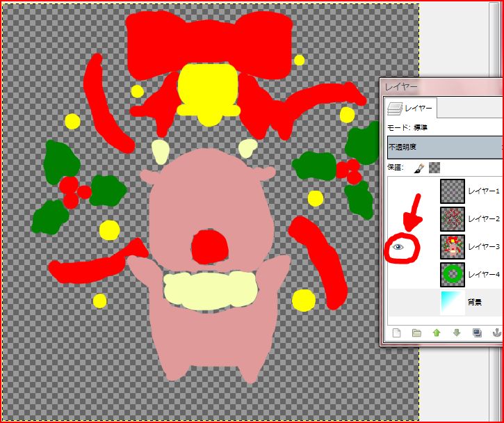Image resolution: width=504 pixels, height=423 pixels.
Task: Click the レイヤー1 layer name
Action: [484, 191]
